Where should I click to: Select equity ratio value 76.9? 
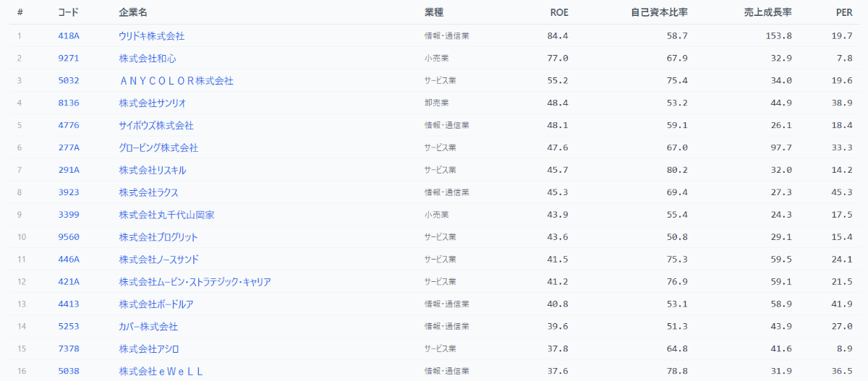tap(677, 282)
